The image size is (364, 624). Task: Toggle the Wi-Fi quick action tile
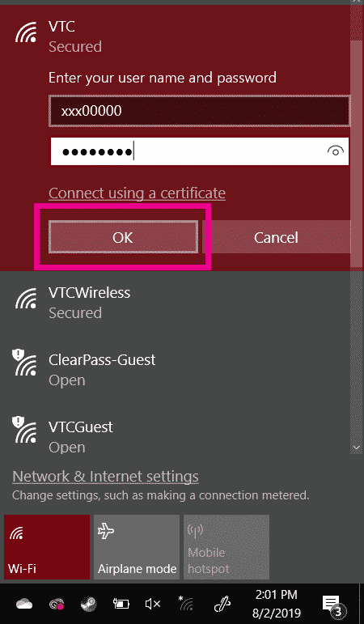click(x=47, y=547)
